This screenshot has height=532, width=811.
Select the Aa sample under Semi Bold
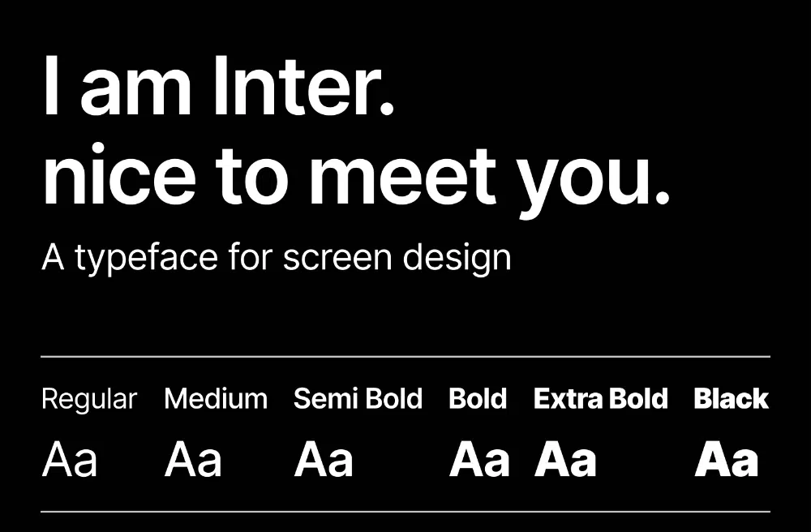[x=324, y=460]
